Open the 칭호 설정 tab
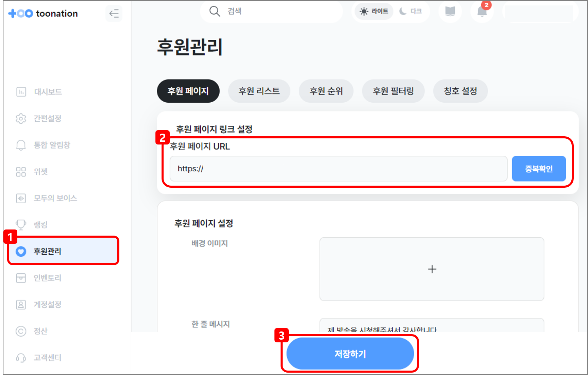 pyautogui.click(x=460, y=91)
